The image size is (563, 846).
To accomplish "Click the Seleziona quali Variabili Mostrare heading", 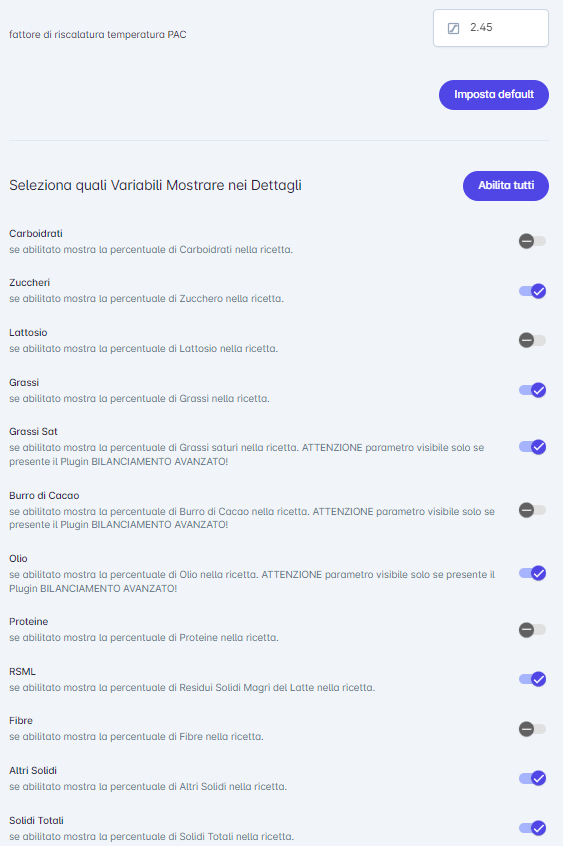I will [x=155, y=186].
